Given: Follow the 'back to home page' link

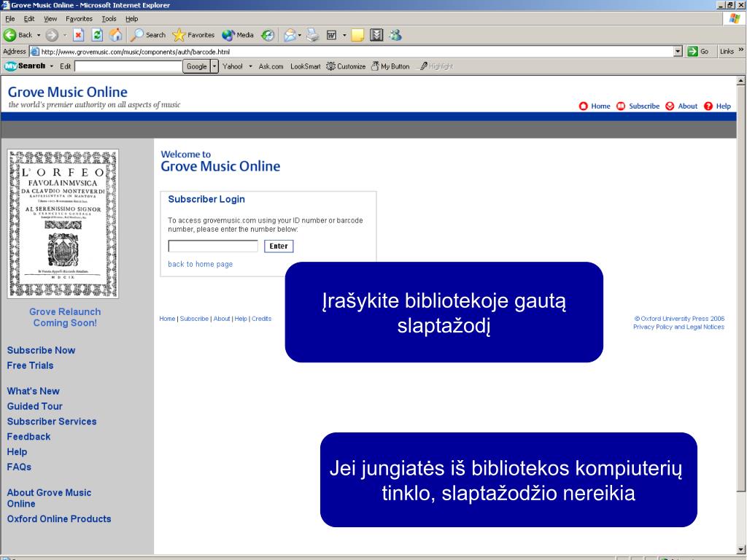Looking at the screenshot, I should click(200, 264).
